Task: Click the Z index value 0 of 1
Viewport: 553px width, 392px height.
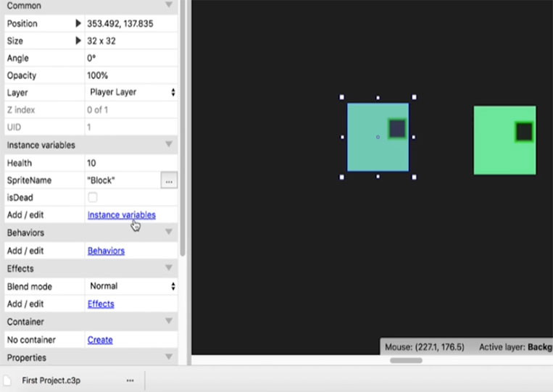Action: point(97,110)
